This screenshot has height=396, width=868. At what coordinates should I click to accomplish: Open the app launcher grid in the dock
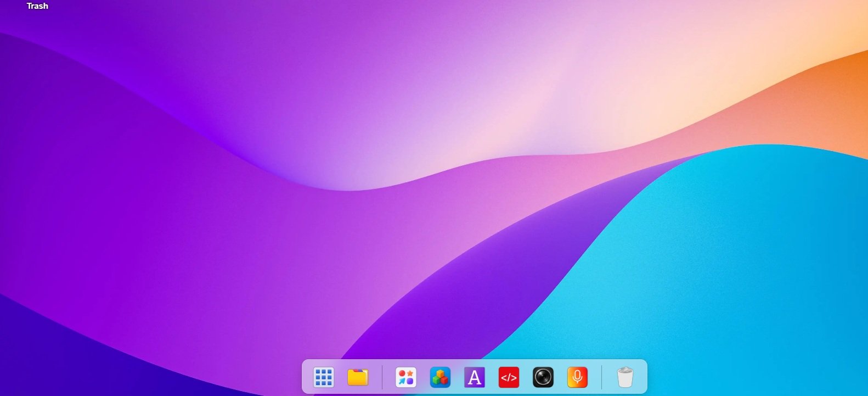(x=324, y=377)
